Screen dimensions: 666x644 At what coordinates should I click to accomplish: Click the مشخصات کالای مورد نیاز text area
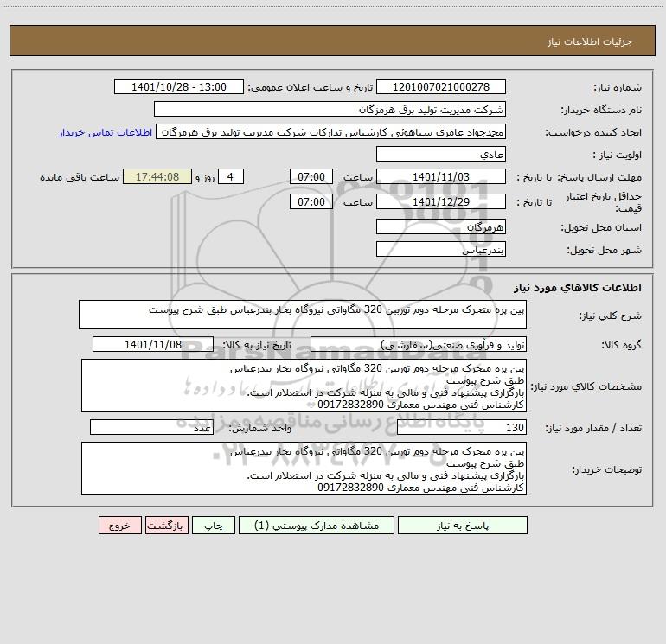[304, 386]
